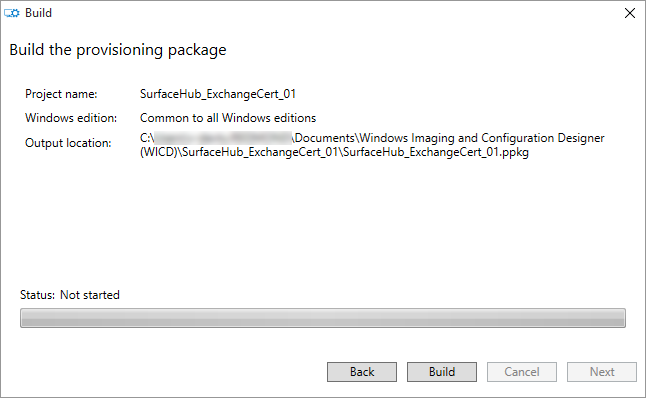Screen dimensions: 646x398
Task: Click the build progress bar
Action: tap(323, 318)
